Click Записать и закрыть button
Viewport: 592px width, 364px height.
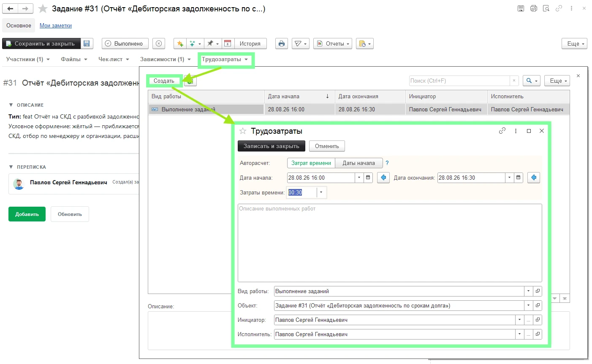[272, 146]
